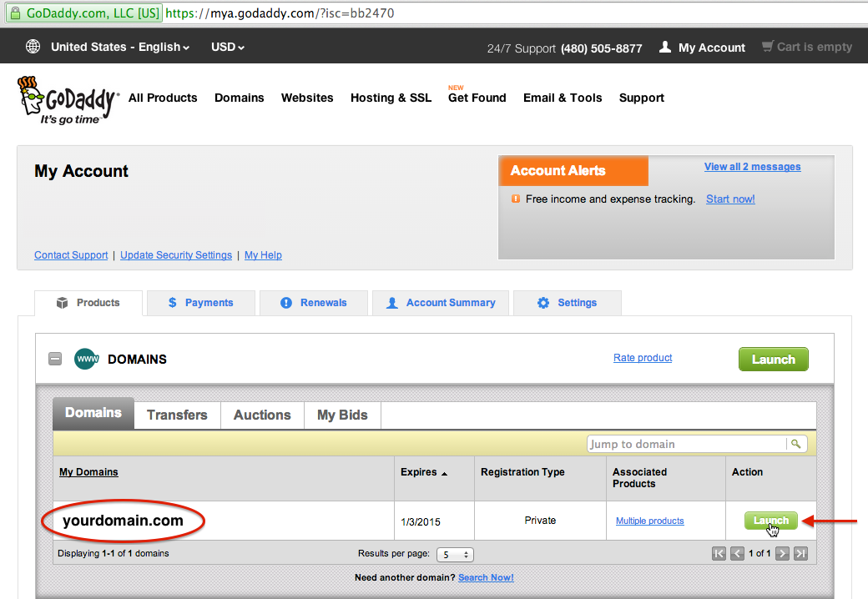Click My Account in the top bar

tap(711, 48)
